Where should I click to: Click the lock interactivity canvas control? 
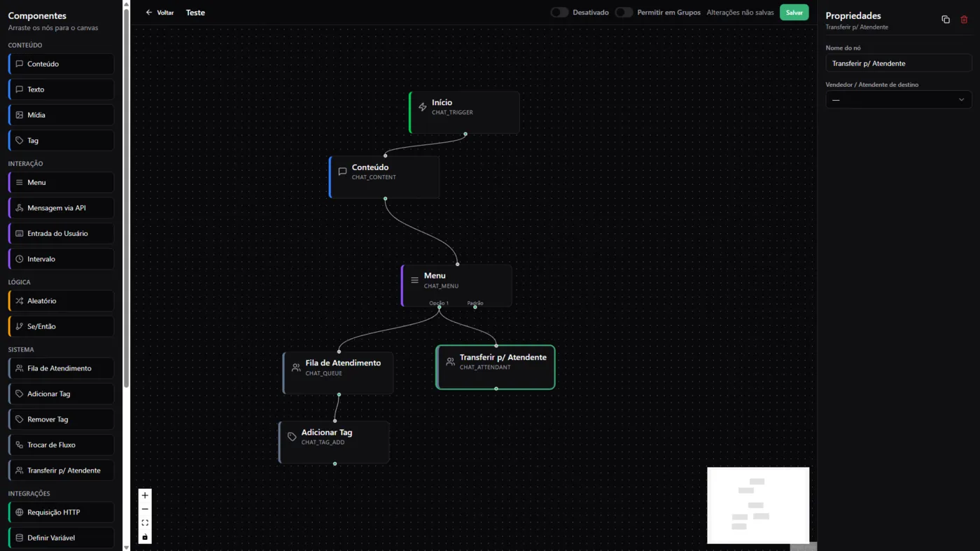pos(145,537)
